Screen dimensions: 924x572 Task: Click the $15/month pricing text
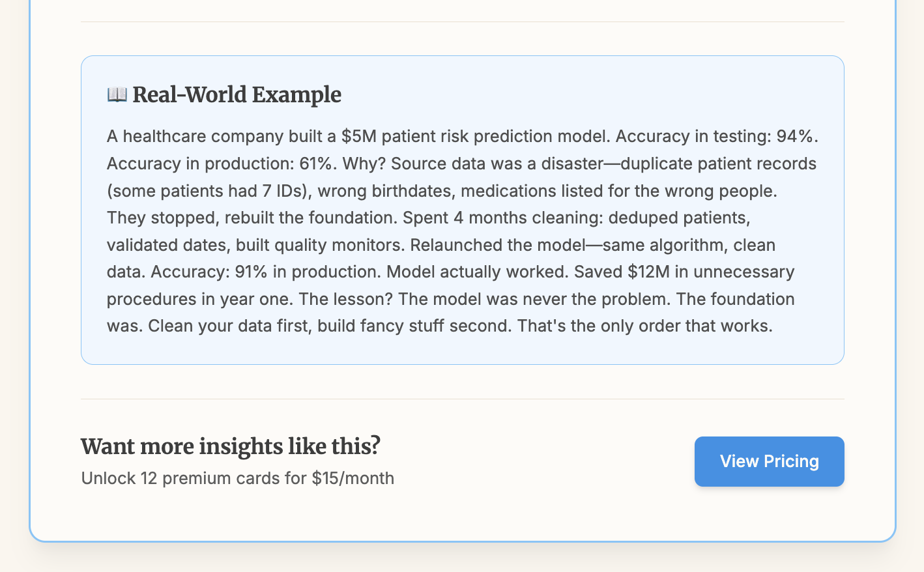(x=353, y=478)
